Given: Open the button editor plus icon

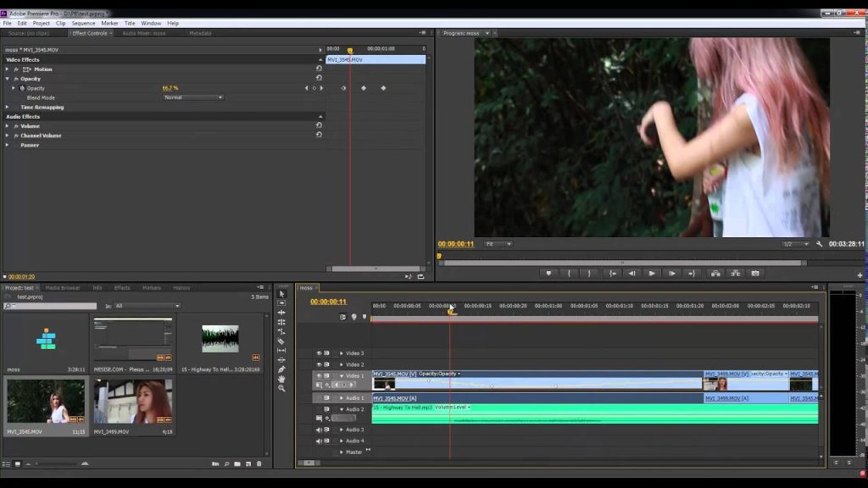Looking at the screenshot, I should [x=860, y=275].
